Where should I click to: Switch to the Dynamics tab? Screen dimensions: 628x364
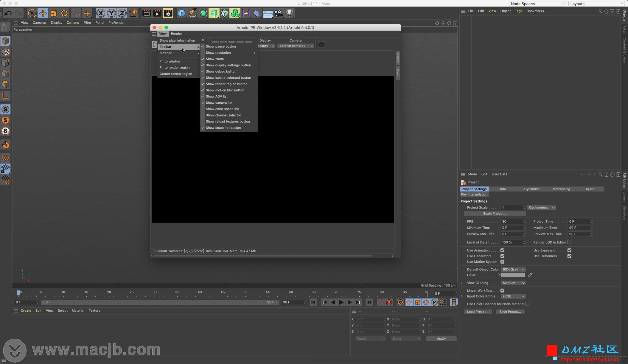click(x=532, y=189)
